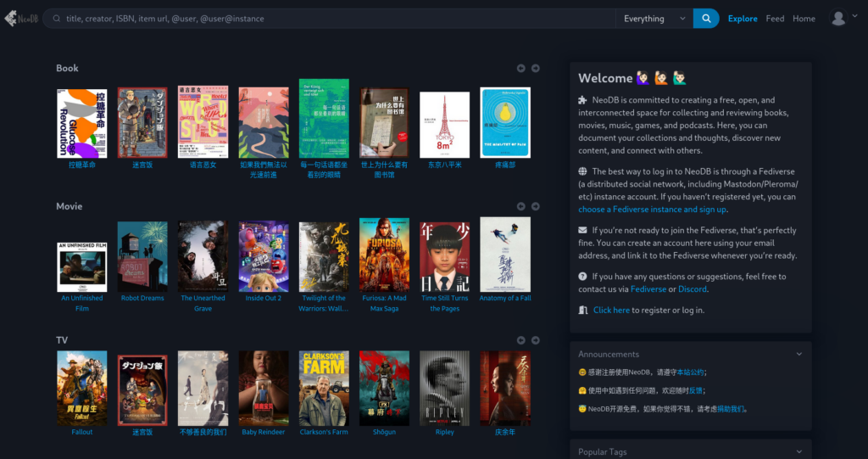Click the Book section previous arrow
This screenshot has height=459, width=868.
tap(521, 68)
